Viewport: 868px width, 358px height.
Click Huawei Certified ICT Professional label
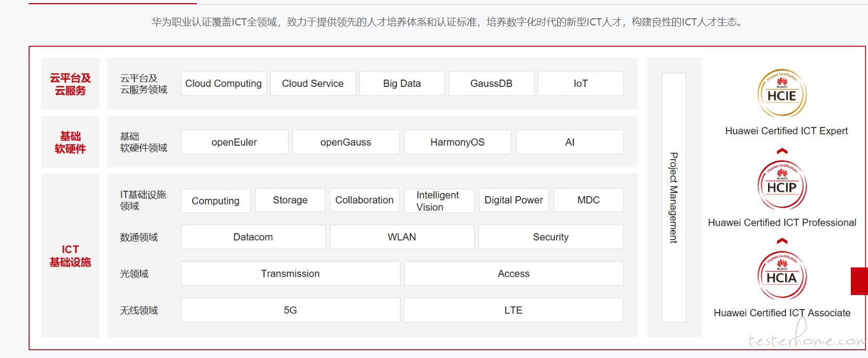coord(782,223)
